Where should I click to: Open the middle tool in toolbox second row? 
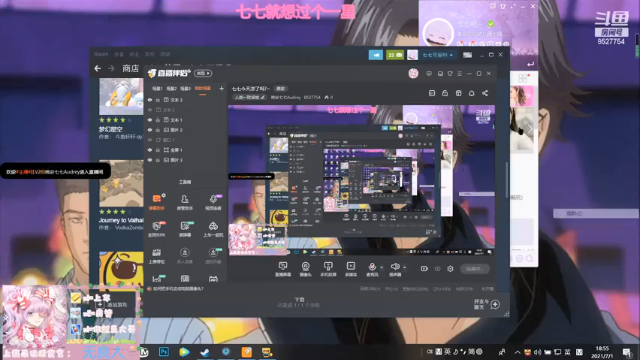click(x=184, y=229)
